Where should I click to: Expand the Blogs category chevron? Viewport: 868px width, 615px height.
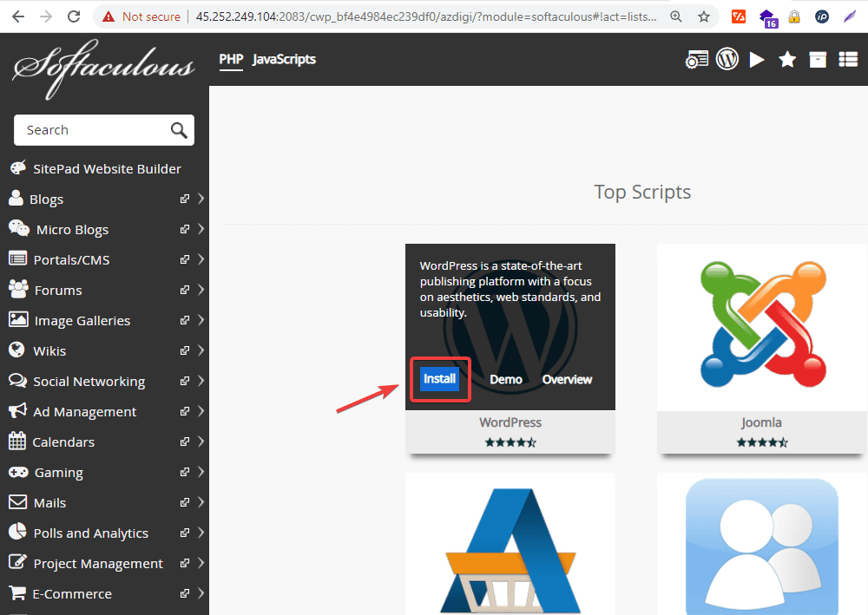tap(201, 199)
